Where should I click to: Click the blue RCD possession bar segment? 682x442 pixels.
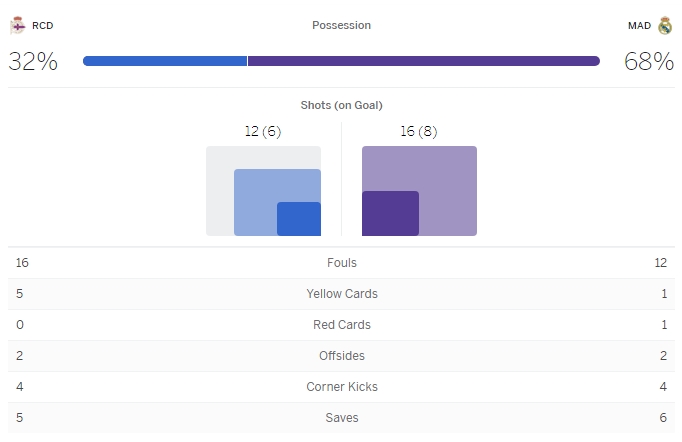[x=165, y=61]
